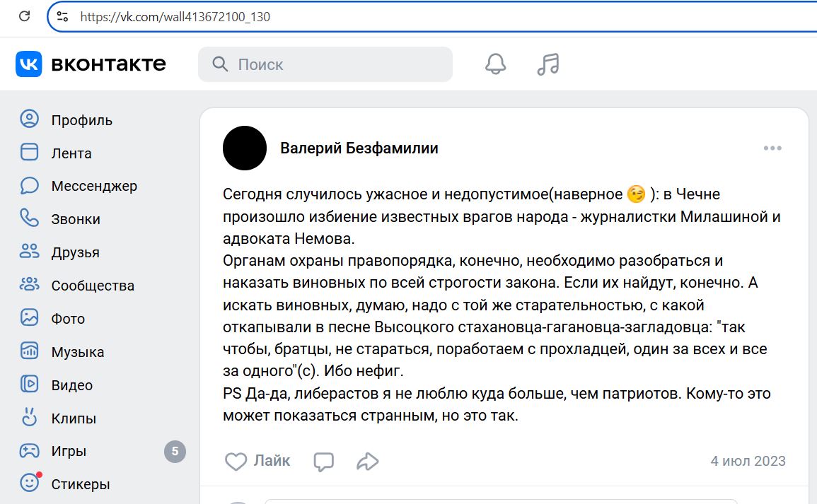
Task: Click the author's black avatar
Action: 244,148
